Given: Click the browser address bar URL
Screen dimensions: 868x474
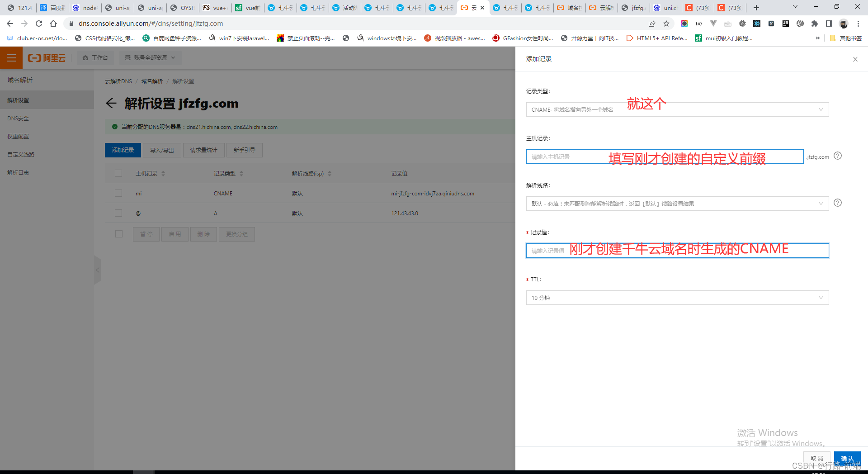Looking at the screenshot, I should tap(151, 24).
